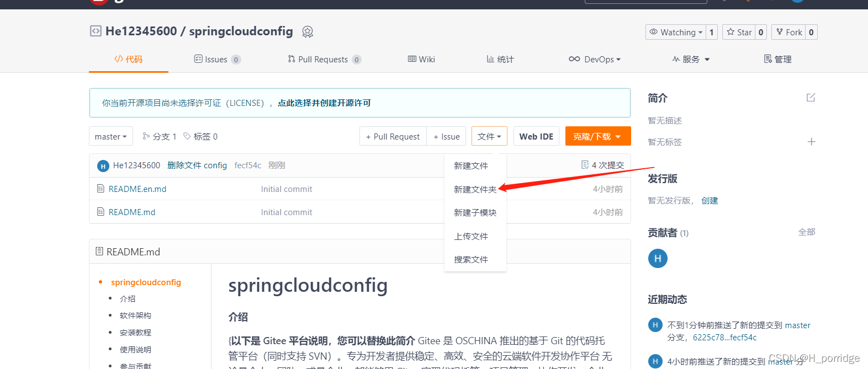Toggle the 文件 dropdown button
This screenshot has height=369, width=868.
(489, 136)
